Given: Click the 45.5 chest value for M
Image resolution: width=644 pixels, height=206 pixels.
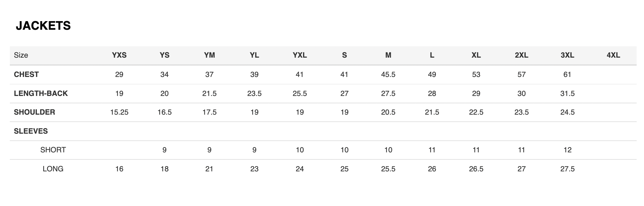Looking at the screenshot, I should click(388, 74).
